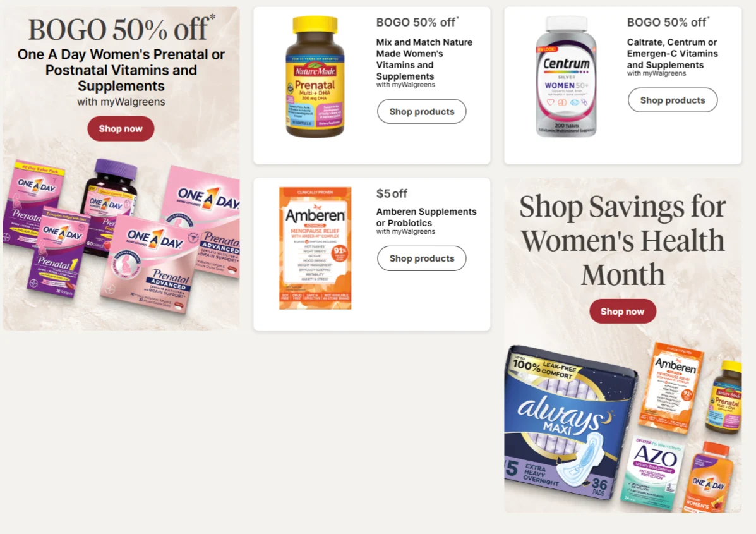Click the One A Day Women's Prenatal heading text
The height and width of the screenshot is (534, 756).
tap(121, 70)
